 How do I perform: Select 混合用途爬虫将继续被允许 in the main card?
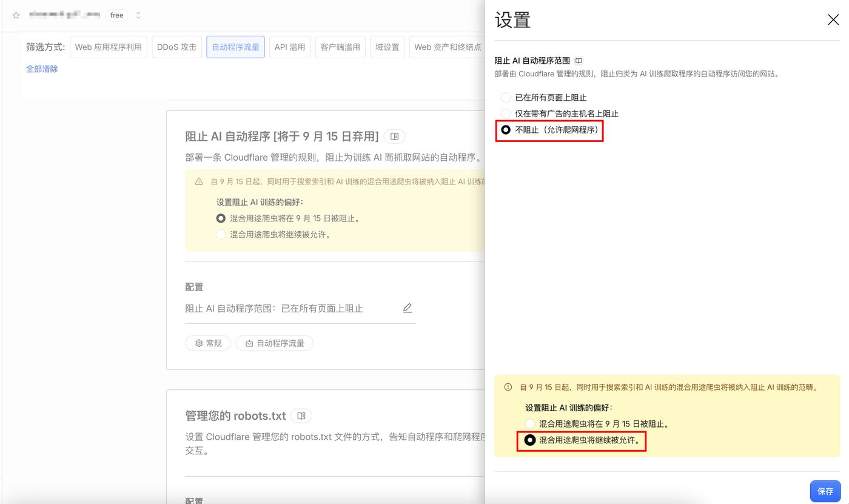221,234
